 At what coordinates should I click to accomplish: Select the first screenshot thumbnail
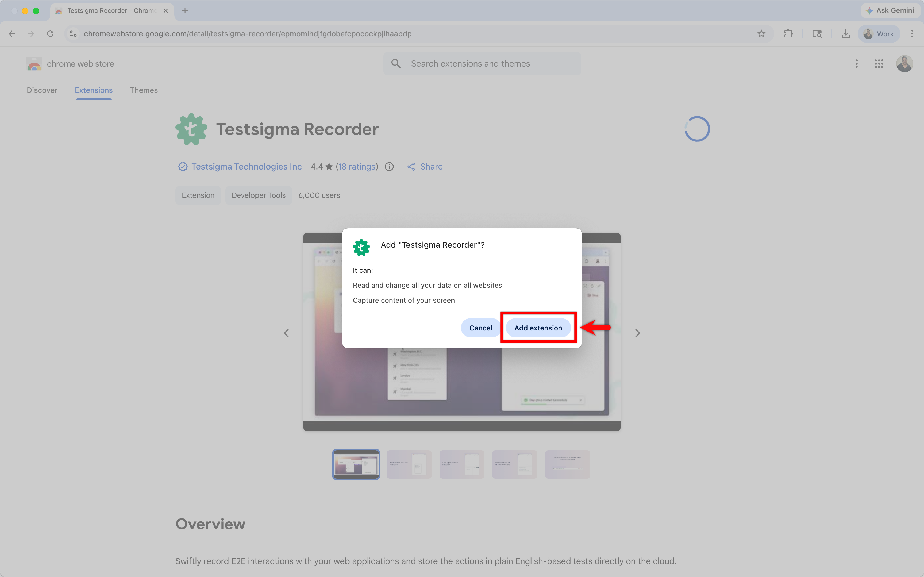(x=356, y=464)
